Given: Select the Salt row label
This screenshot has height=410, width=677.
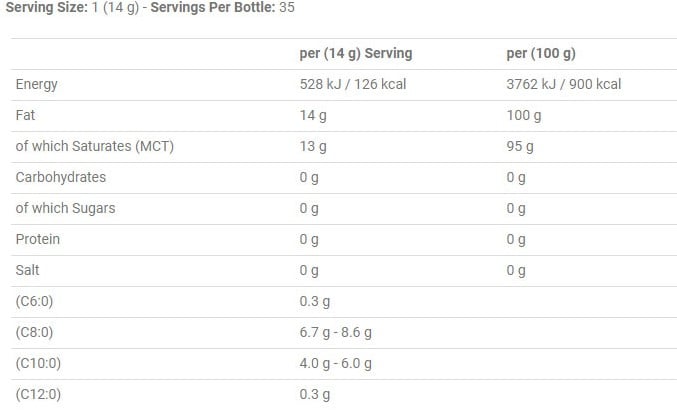Looking at the screenshot, I should click(29, 270).
